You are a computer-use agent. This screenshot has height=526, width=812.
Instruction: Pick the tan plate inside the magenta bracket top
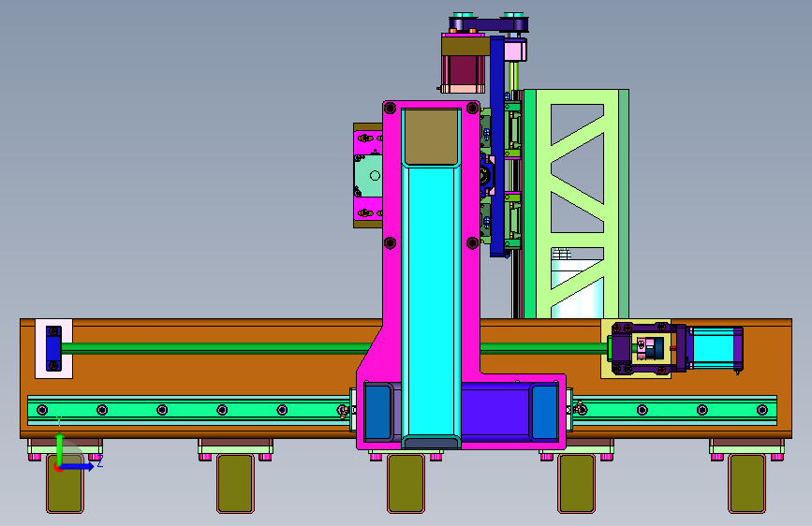(432, 137)
